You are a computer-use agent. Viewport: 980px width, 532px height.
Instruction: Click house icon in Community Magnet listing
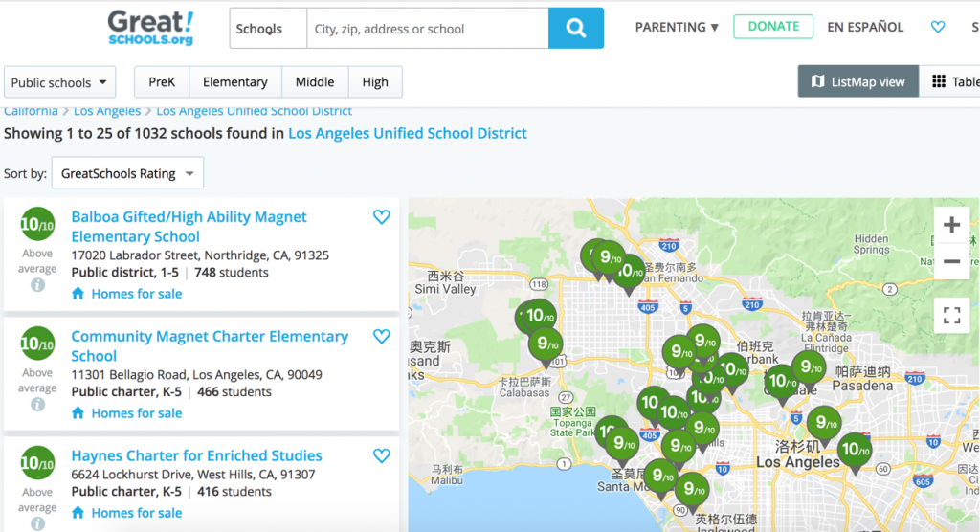coord(78,412)
